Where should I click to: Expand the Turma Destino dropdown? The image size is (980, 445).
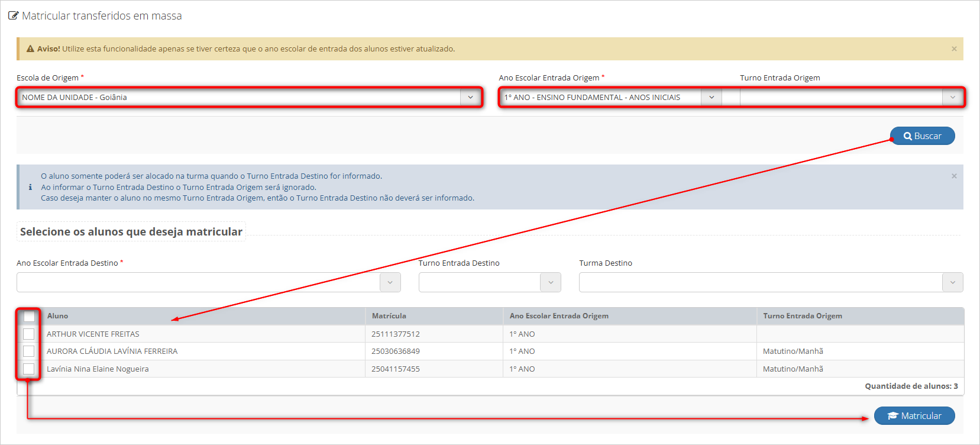pos(771,283)
